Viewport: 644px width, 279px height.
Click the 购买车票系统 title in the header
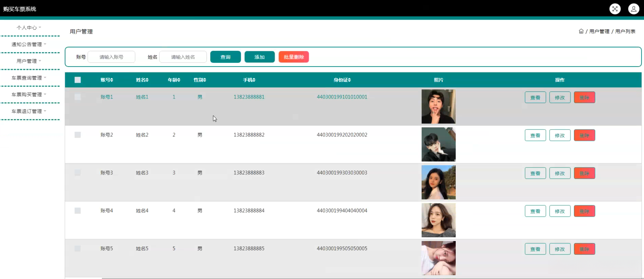click(x=20, y=9)
